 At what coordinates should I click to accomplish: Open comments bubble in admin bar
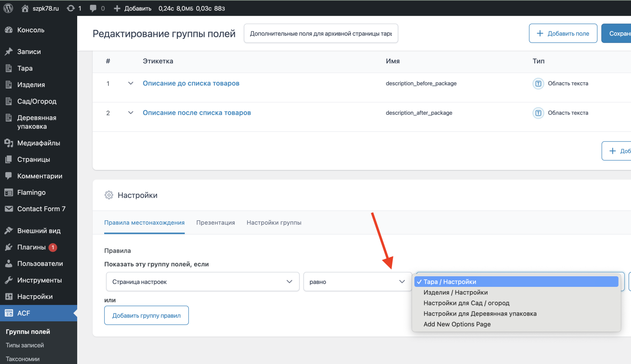pyautogui.click(x=93, y=8)
